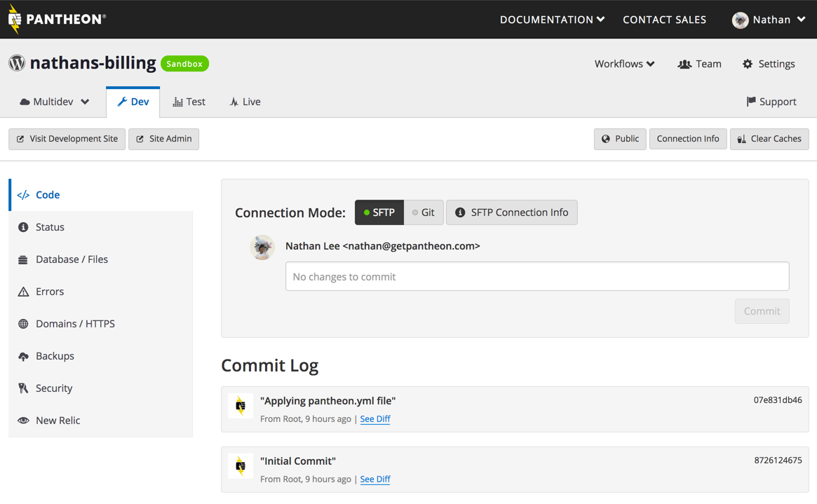Switch to the Live environment tab

[245, 102]
